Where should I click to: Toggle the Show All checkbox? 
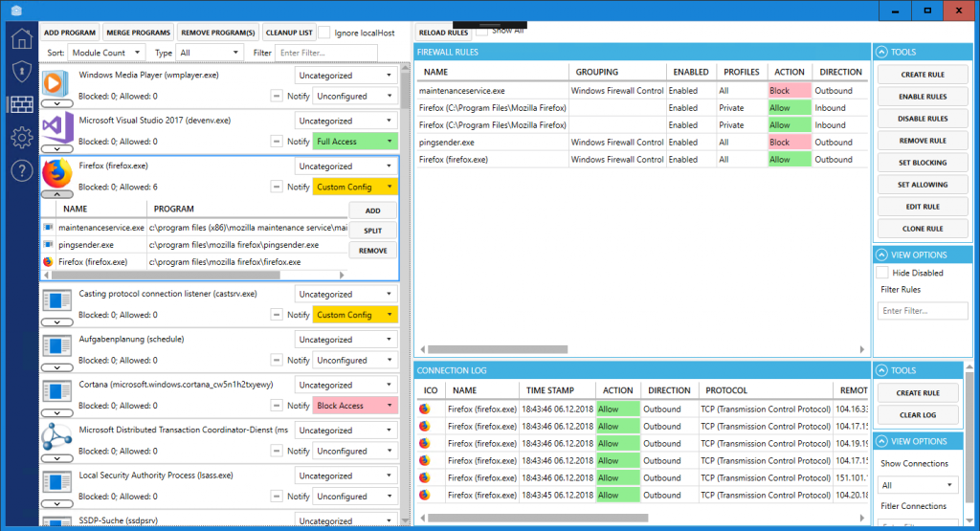[x=482, y=31]
